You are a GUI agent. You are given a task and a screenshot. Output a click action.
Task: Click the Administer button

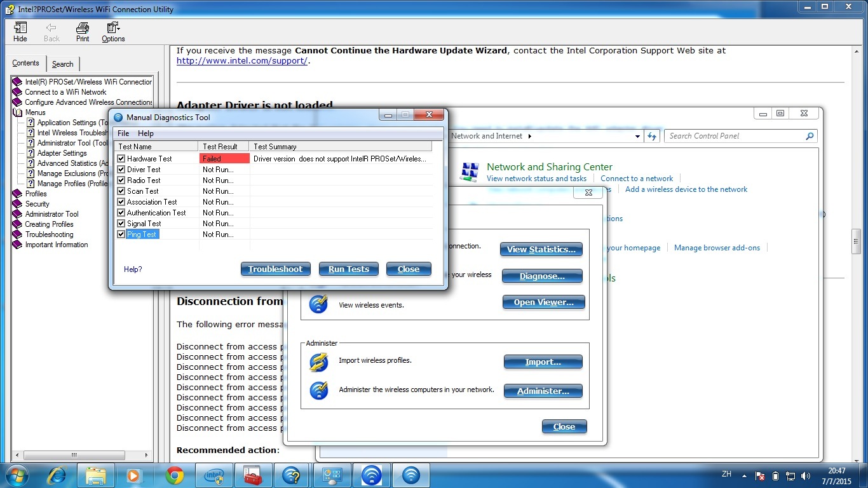[x=543, y=391]
